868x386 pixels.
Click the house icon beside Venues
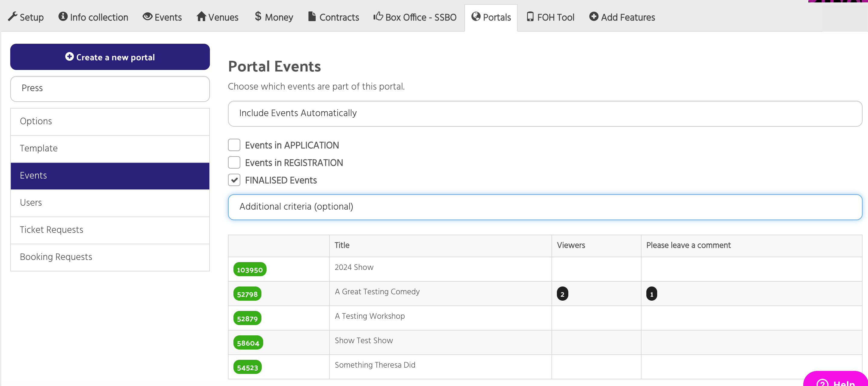click(201, 16)
